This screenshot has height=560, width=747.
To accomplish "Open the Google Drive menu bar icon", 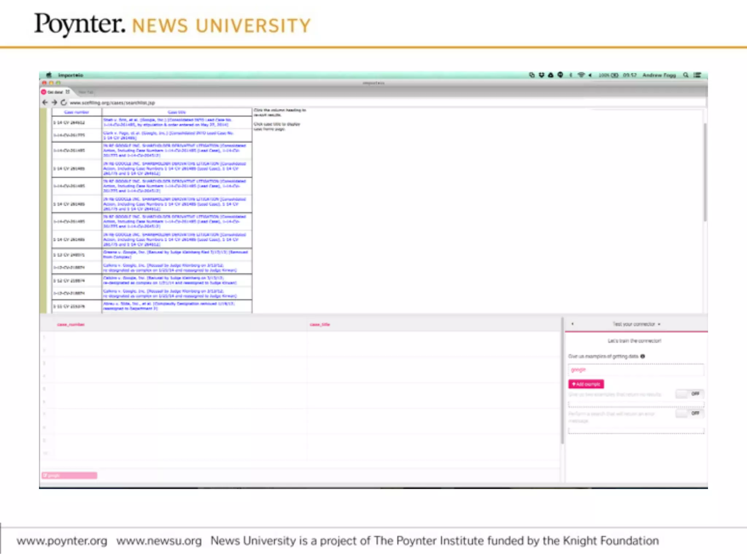I will click(x=551, y=75).
